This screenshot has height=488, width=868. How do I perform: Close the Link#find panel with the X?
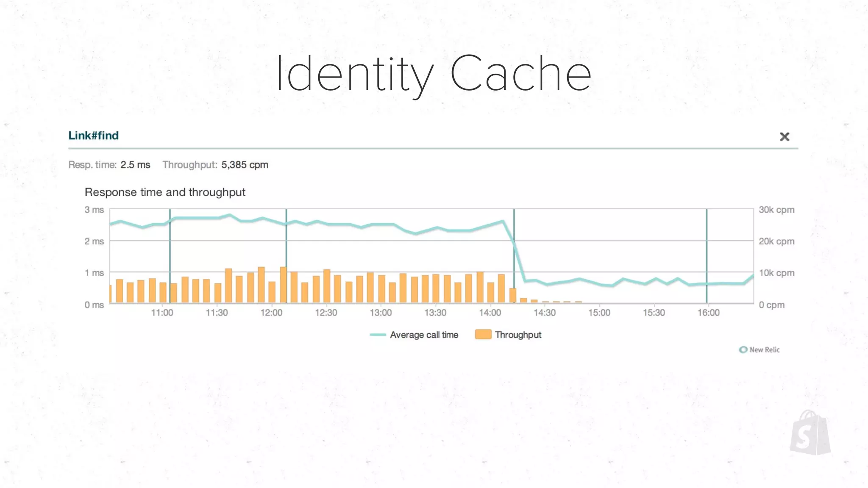[785, 136]
